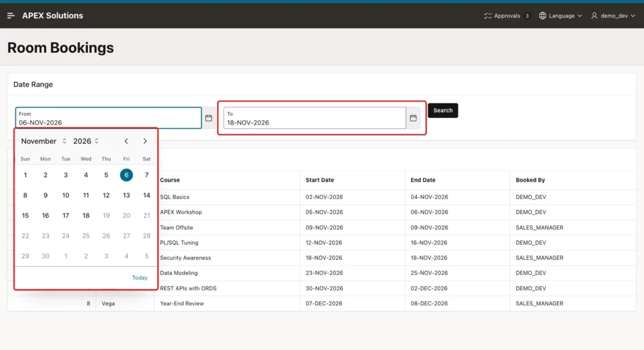Click the From field calendar icon

click(209, 118)
